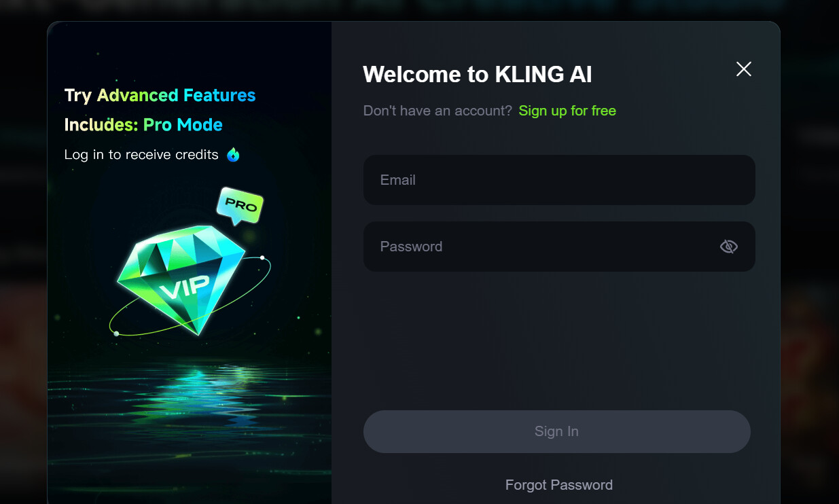The image size is (839, 504).
Task: Click the pale green orbit ring dot
Action: coord(116,334)
